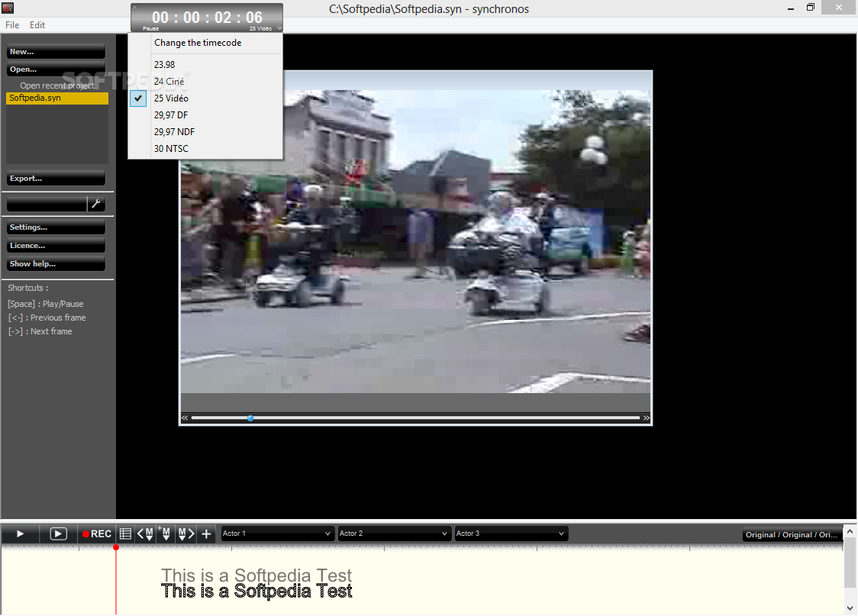Click the Open... button
858x616 pixels.
pyautogui.click(x=56, y=69)
